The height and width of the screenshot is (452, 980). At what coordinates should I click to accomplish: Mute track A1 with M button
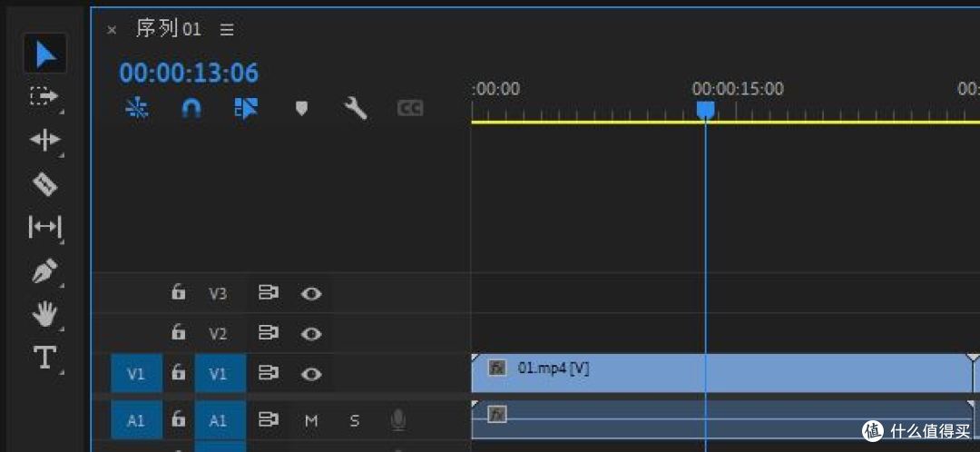(x=311, y=421)
